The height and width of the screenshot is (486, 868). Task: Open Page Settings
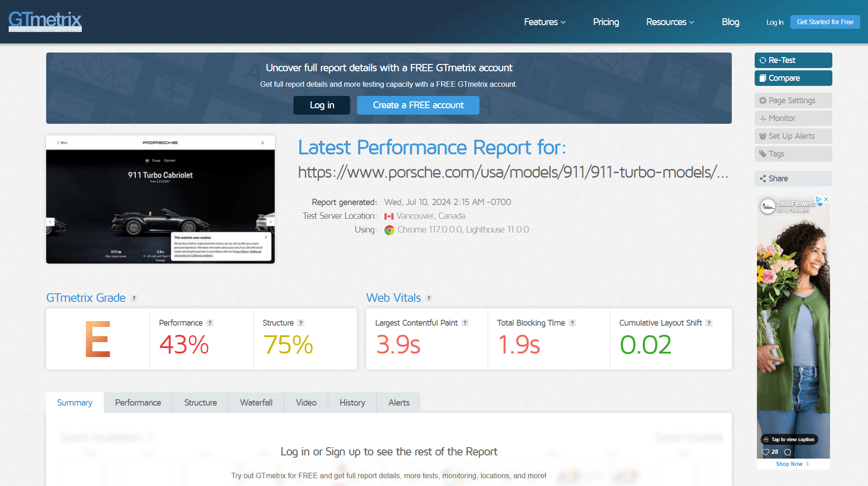(x=793, y=100)
